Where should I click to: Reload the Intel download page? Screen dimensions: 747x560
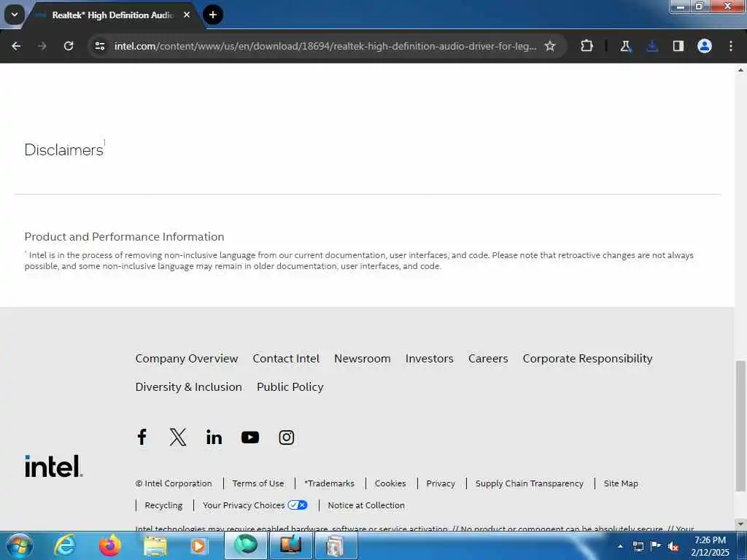(x=69, y=46)
